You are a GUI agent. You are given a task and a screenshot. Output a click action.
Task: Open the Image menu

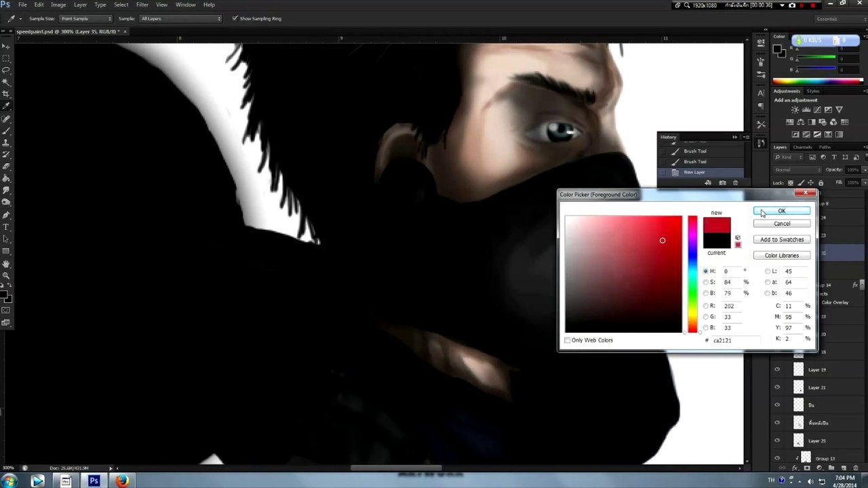tap(58, 5)
